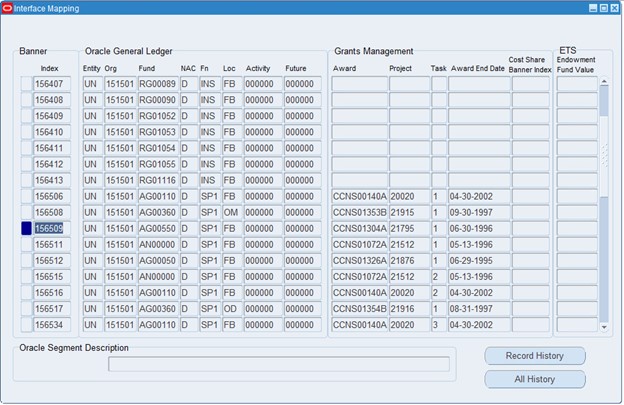This screenshot has width=624, height=405.
Task: Click Fund field RG00089
Action: [x=157, y=84]
